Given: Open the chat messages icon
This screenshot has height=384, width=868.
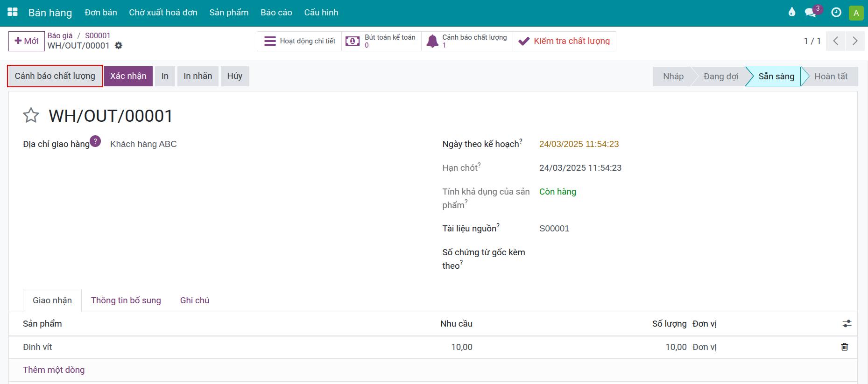Looking at the screenshot, I should 811,13.
